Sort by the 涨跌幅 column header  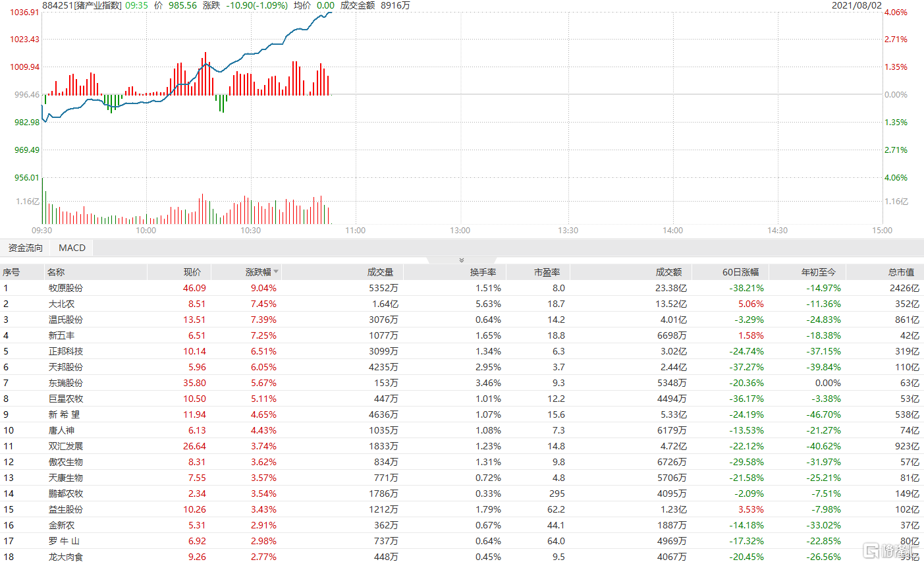point(258,272)
